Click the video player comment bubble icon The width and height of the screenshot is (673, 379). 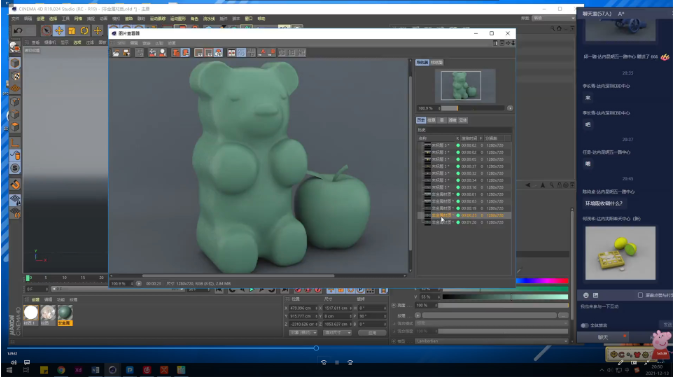[27, 362]
